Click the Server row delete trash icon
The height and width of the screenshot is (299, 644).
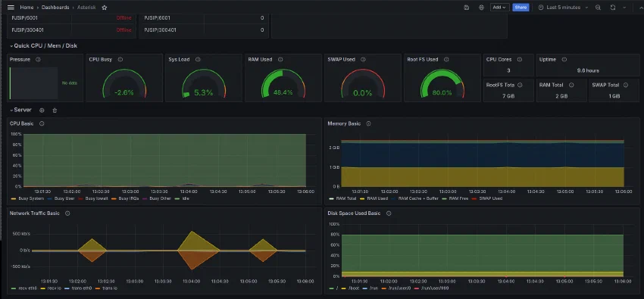[55, 111]
